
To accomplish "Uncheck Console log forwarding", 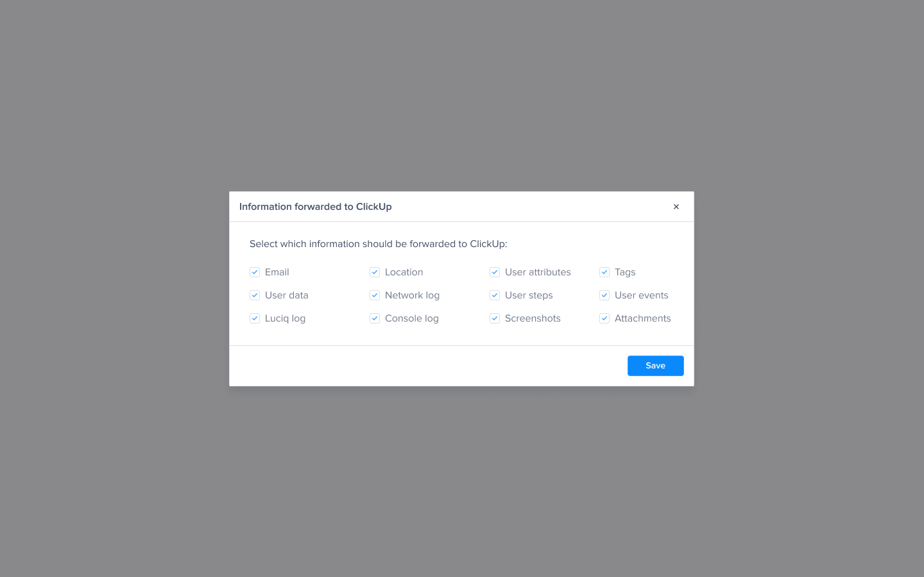I will click(x=375, y=318).
